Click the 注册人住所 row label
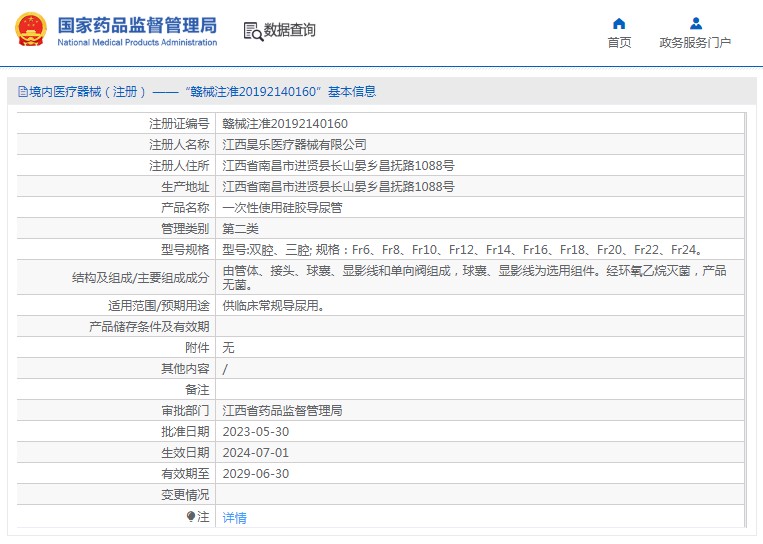The width and height of the screenshot is (763, 544). pyautogui.click(x=179, y=165)
